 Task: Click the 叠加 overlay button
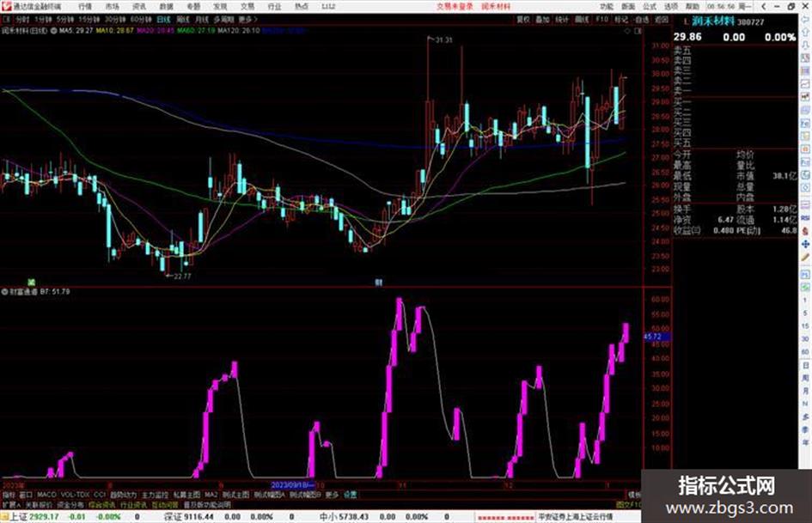coord(542,19)
